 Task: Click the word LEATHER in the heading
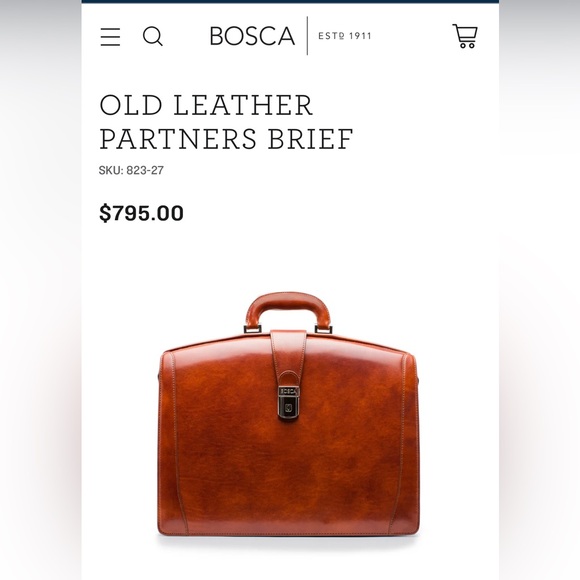coord(243,105)
